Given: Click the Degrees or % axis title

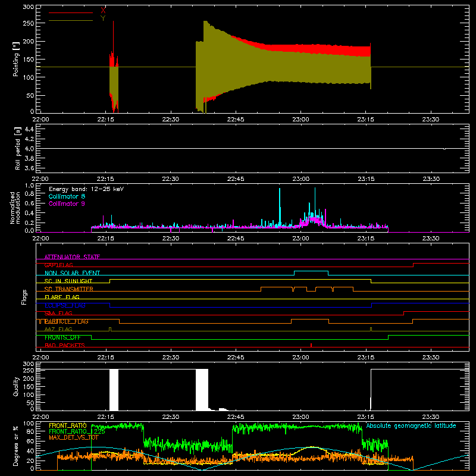Looking at the screenshot, I should coord(16,446).
